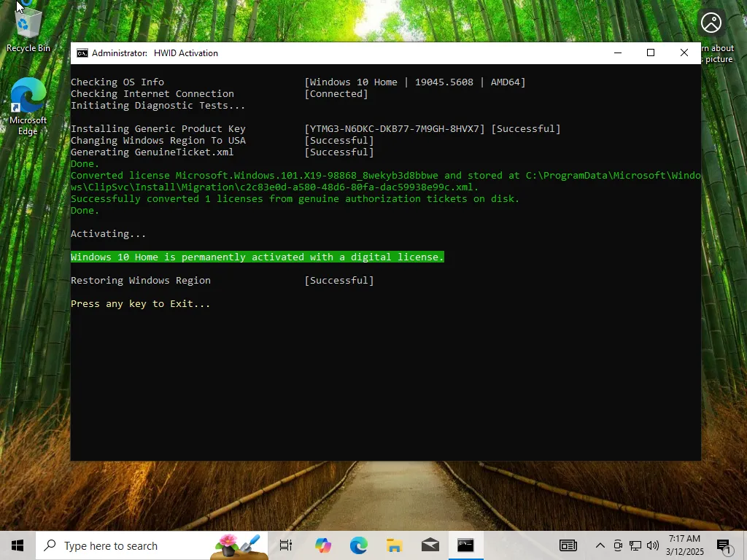Click the search highlights flower illustration
The image size is (747, 560).
coord(239,545)
